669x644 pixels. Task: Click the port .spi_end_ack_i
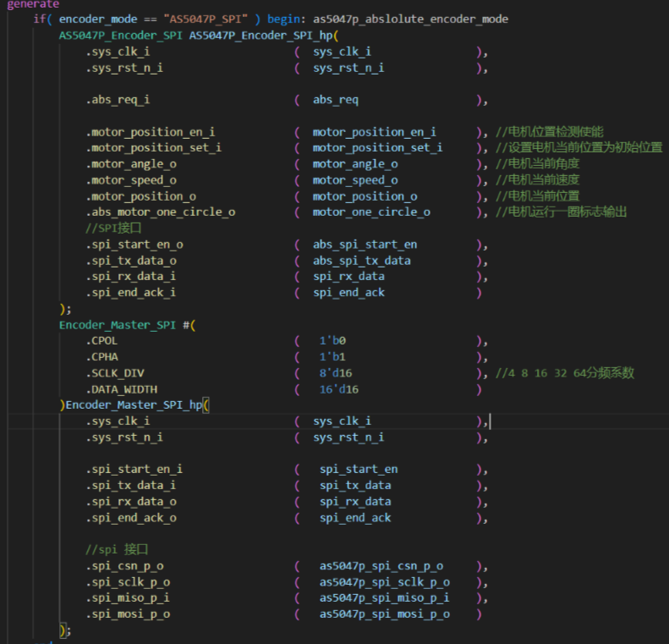click(131, 293)
